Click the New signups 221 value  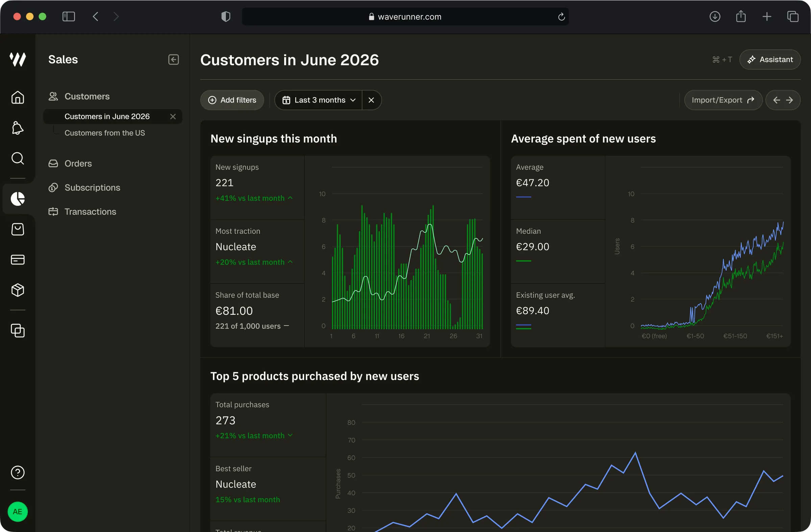(225, 183)
